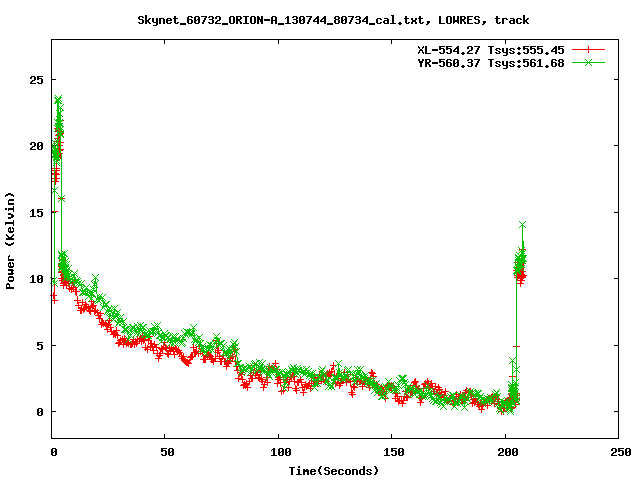Click x-axis tick label 250
The width and height of the screenshot is (640, 480).
[621, 452]
